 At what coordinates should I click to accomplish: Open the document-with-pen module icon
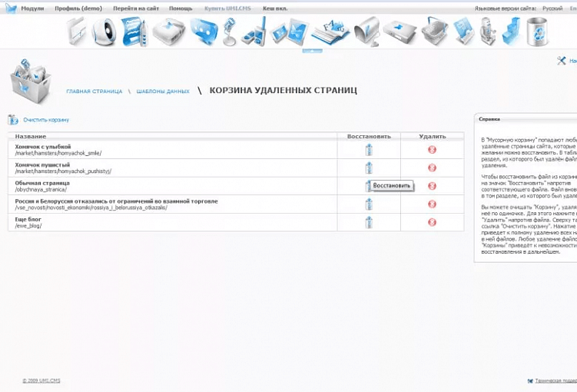(135, 32)
